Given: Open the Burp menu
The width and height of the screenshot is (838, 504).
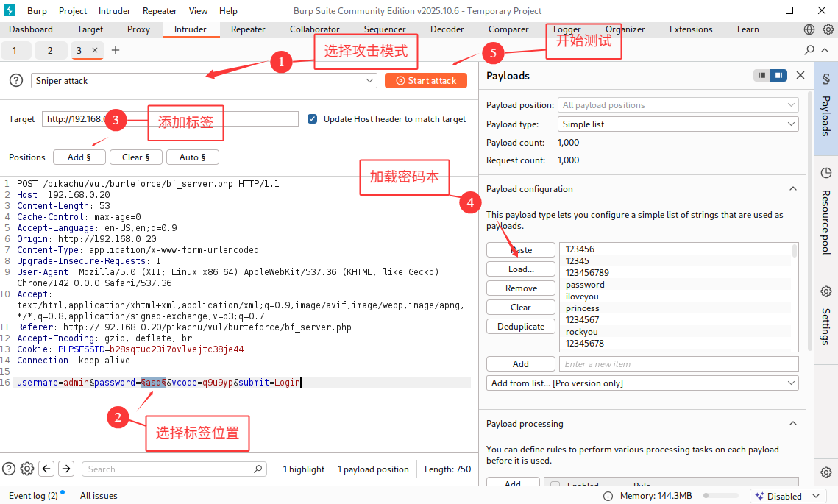Looking at the screenshot, I should 37,11.
